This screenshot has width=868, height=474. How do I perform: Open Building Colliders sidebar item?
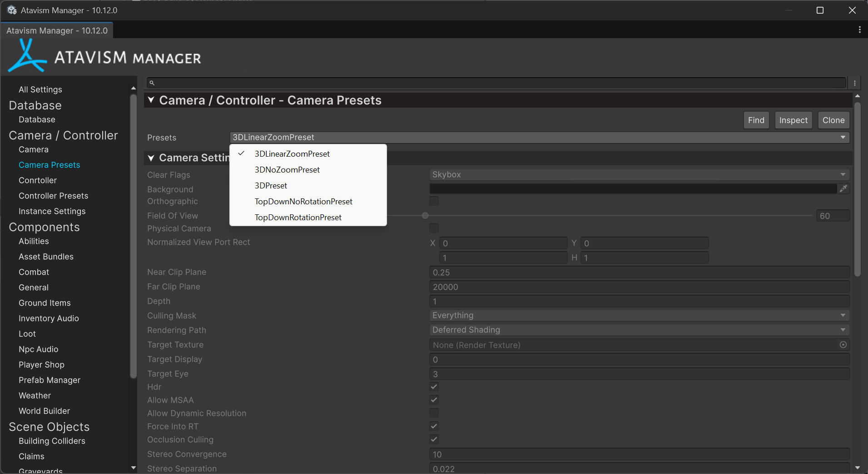coord(52,441)
